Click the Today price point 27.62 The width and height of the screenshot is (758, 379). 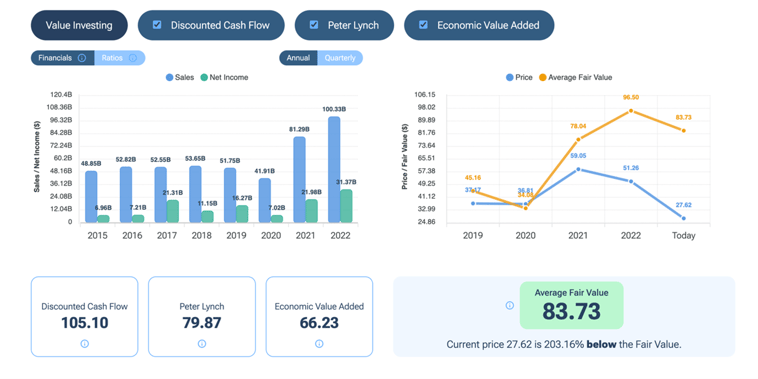pyautogui.click(x=684, y=219)
